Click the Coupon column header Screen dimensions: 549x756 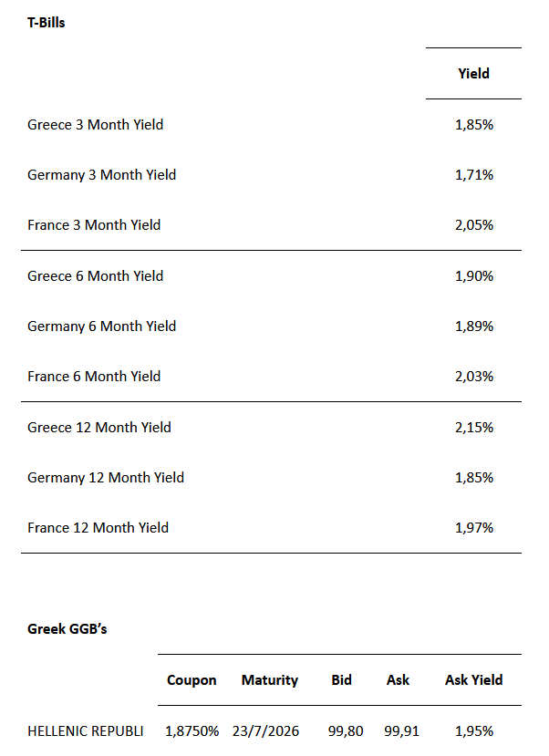(192, 680)
